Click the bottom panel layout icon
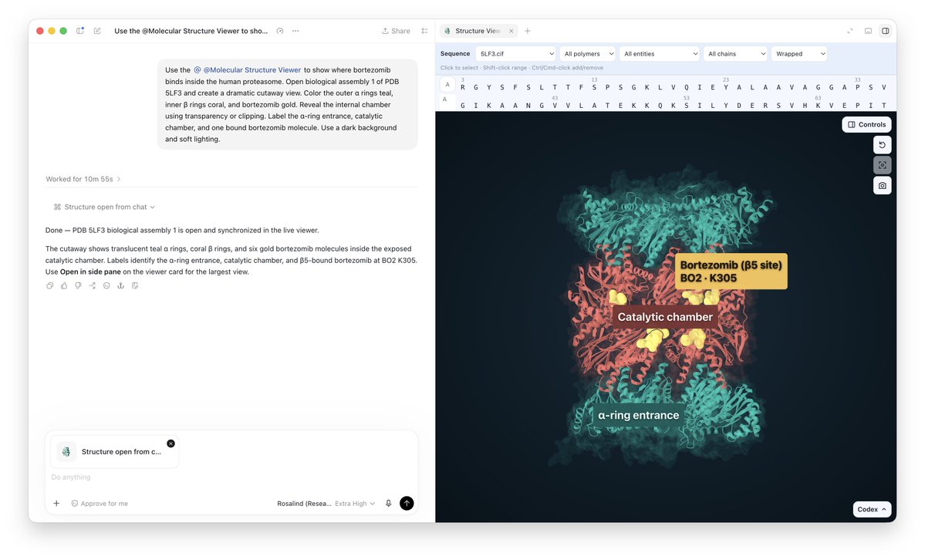Viewport: 925px width, 560px height. pyautogui.click(x=868, y=31)
